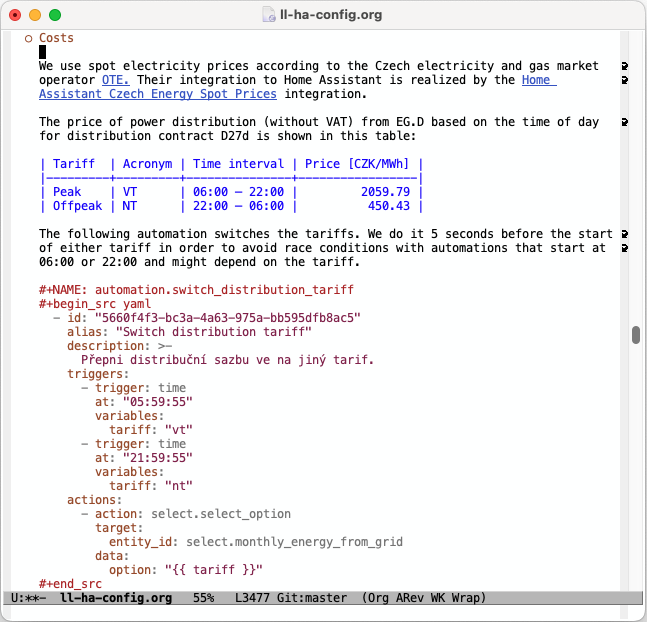Click the ARev minor mode indicator
647x622 pixels.
(x=409, y=598)
